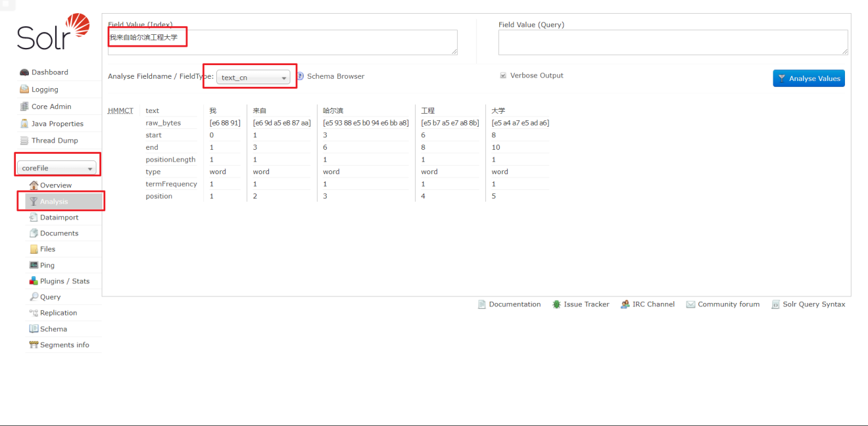Image resolution: width=868 pixels, height=426 pixels.
Task: Toggle the Verbose Output checkbox
Action: click(503, 76)
